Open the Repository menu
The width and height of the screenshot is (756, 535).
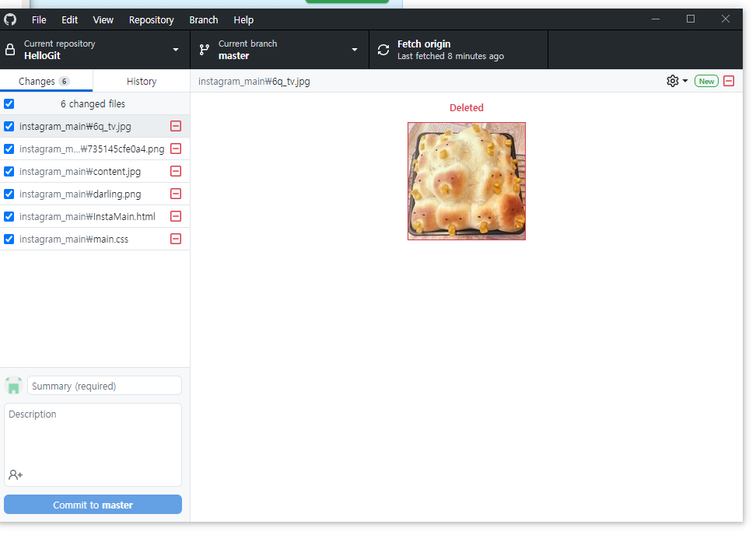click(152, 19)
